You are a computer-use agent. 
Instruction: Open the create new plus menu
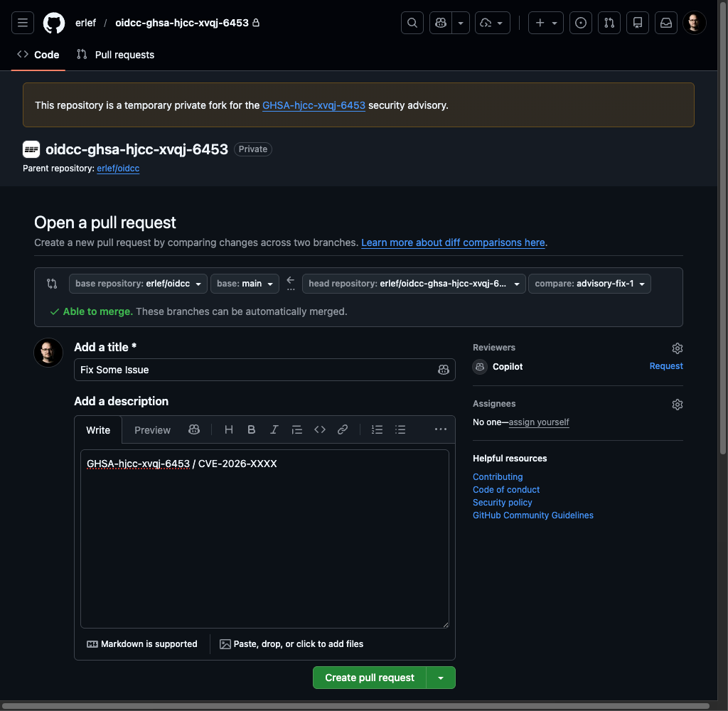click(x=545, y=23)
